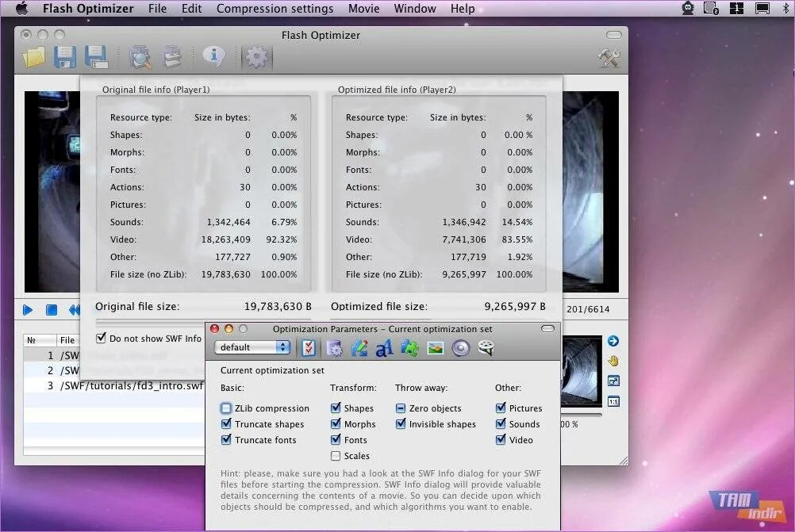Click the blue right-arrow icon beside preview
Viewport: 795px width, 532px height.
coord(613,341)
